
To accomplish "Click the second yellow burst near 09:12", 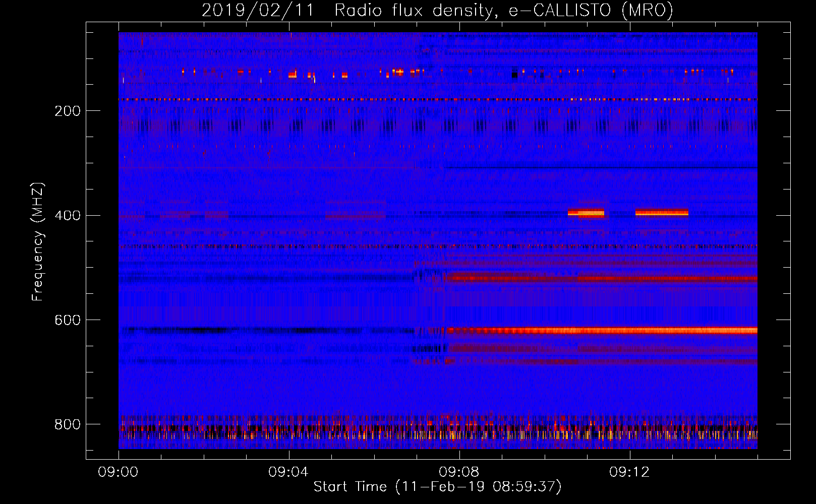I will pyautogui.click(x=662, y=213).
